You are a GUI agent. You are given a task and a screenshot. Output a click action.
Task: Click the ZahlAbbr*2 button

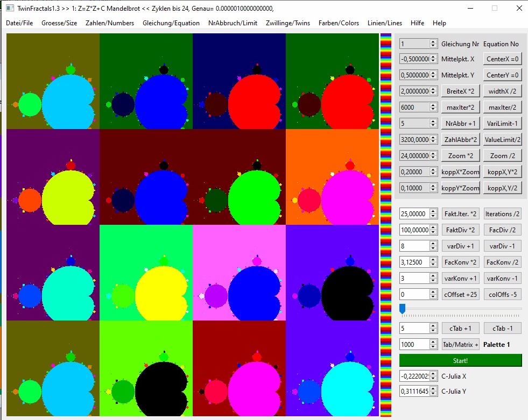point(460,139)
